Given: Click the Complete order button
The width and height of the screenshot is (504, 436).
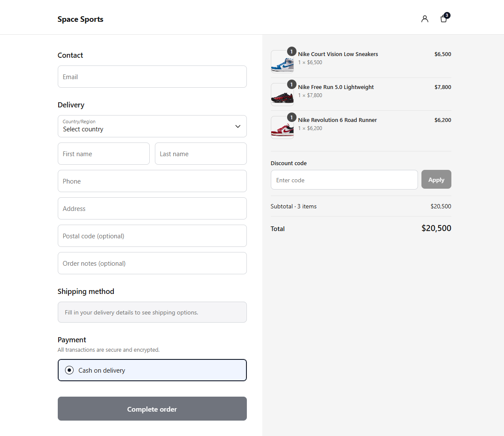Looking at the screenshot, I should point(152,409).
